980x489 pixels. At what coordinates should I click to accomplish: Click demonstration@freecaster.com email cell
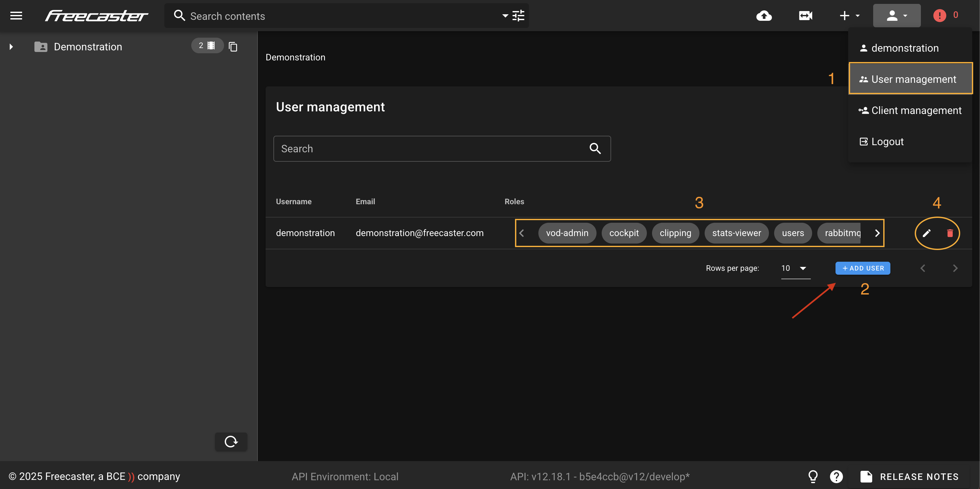click(420, 233)
